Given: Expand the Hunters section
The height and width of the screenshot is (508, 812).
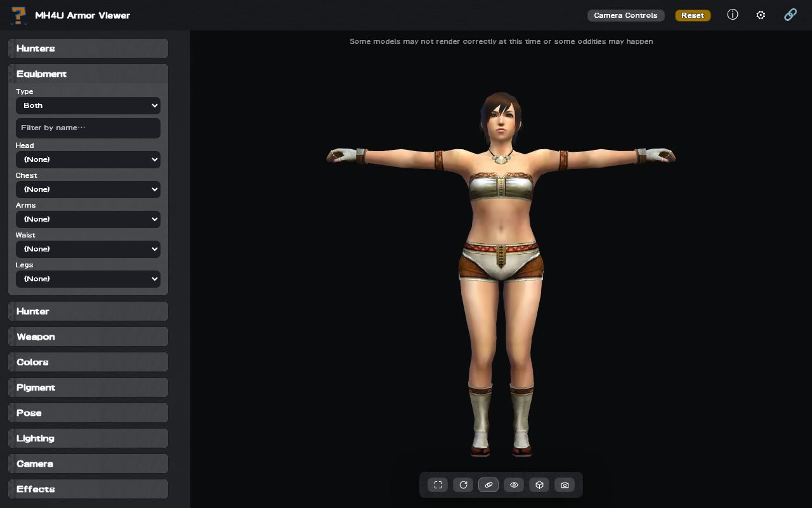Looking at the screenshot, I should click(x=88, y=48).
